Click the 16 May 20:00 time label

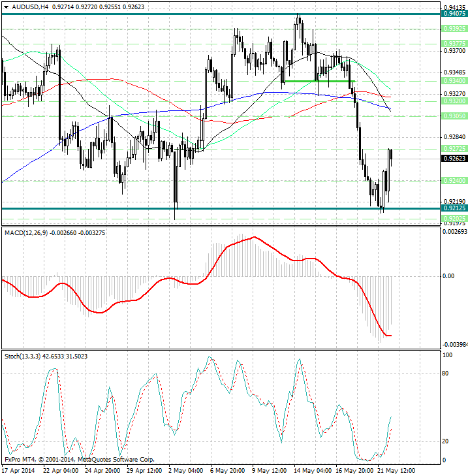coord(354,471)
